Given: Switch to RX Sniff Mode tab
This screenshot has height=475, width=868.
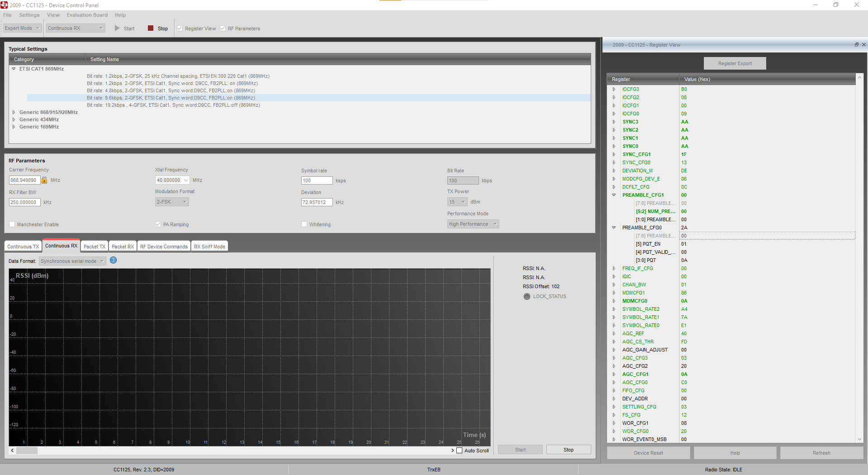Looking at the screenshot, I should pos(209,247).
